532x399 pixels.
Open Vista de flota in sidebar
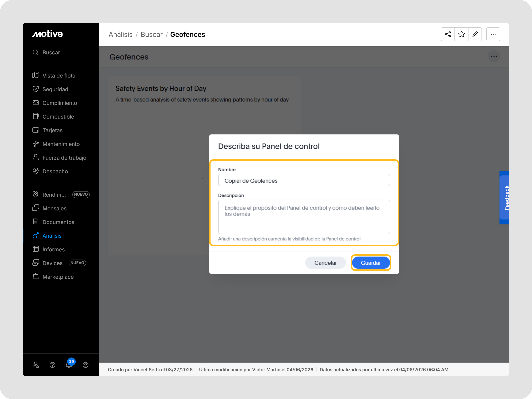(x=59, y=75)
